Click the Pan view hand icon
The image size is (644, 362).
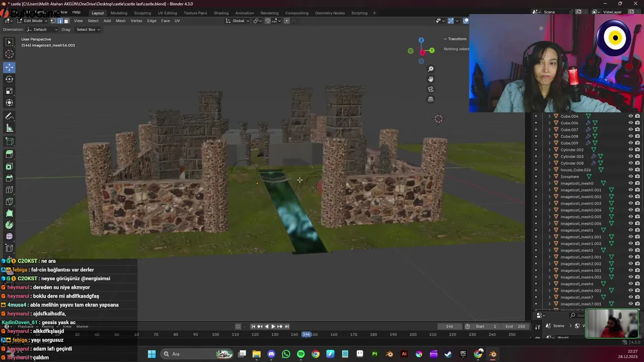click(x=431, y=79)
